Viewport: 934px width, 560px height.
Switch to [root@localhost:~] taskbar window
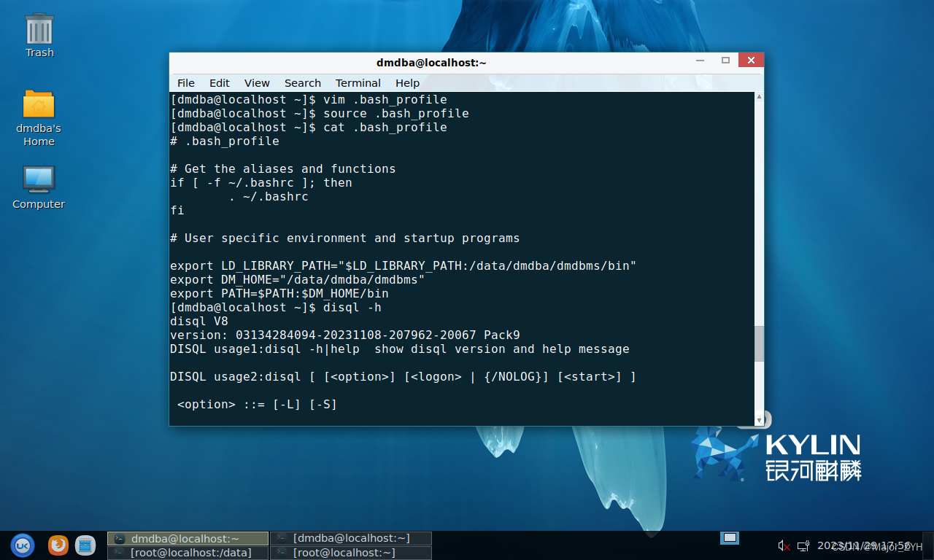pos(351,553)
